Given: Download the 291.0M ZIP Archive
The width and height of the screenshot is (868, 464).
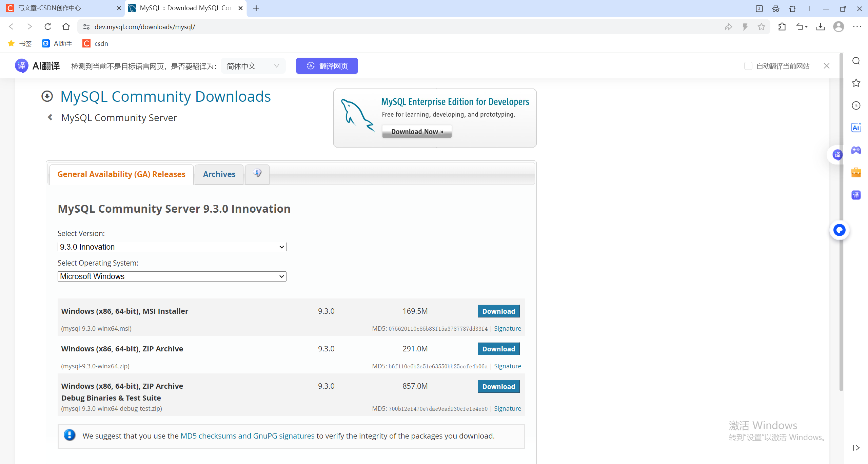Looking at the screenshot, I should [x=498, y=349].
